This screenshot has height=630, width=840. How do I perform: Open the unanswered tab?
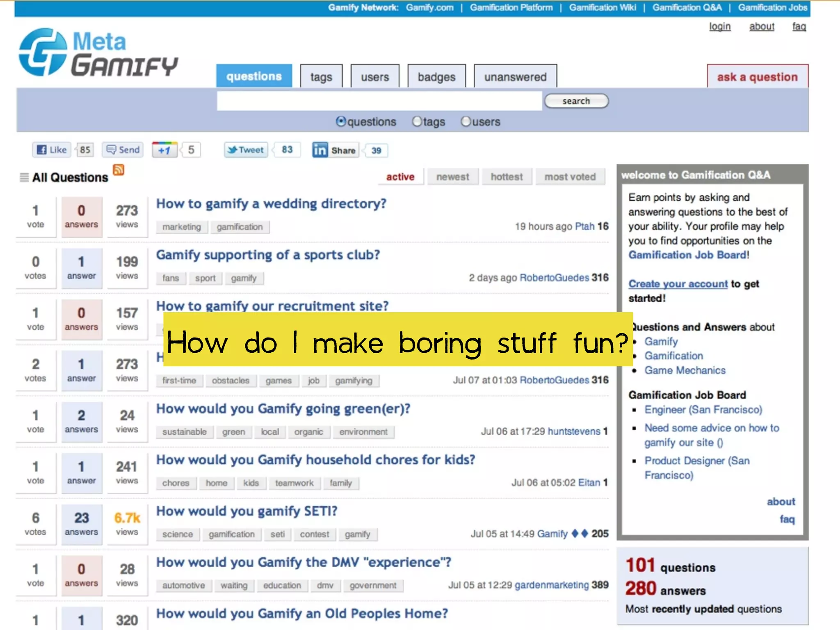point(516,77)
